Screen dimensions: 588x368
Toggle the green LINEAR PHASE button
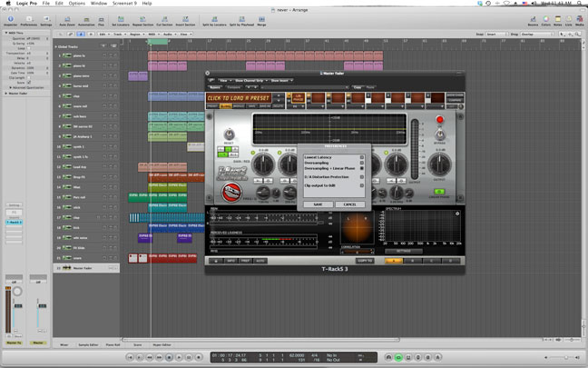(x=439, y=192)
